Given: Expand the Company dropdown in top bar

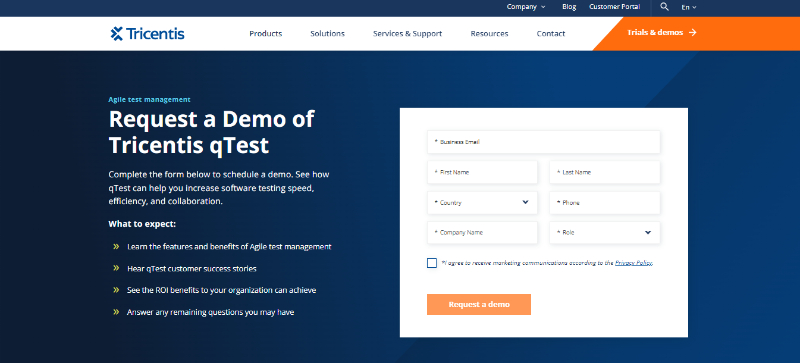Looking at the screenshot, I should [x=526, y=7].
